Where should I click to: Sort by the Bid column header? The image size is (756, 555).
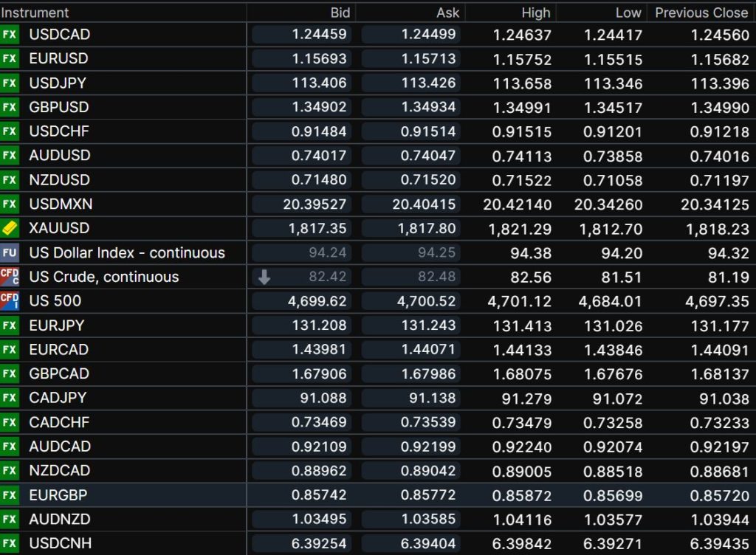[x=340, y=13]
